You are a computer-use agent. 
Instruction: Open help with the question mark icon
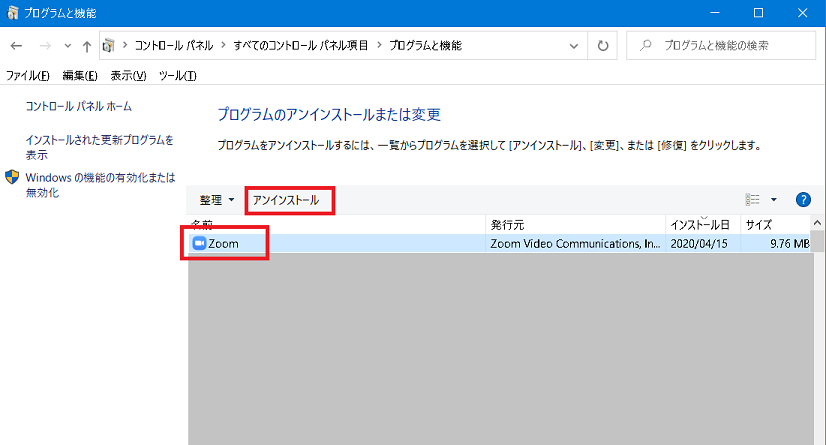pyautogui.click(x=803, y=200)
